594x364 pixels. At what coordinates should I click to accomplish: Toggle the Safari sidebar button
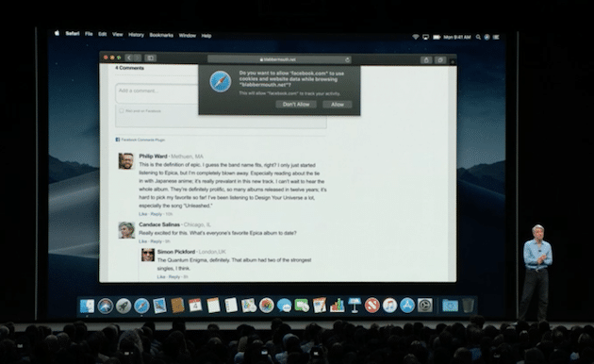(x=151, y=58)
